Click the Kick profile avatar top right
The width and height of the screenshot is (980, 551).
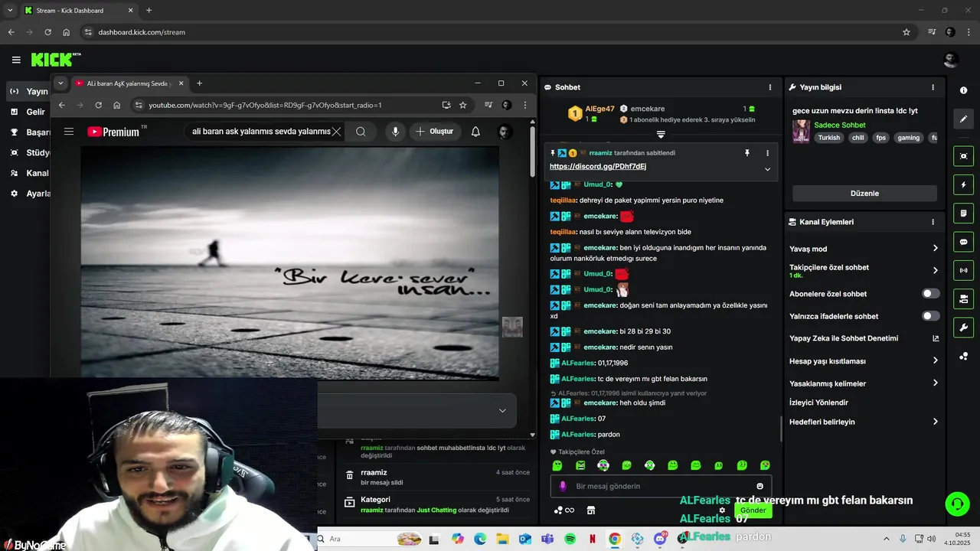click(x=951, y=60)
